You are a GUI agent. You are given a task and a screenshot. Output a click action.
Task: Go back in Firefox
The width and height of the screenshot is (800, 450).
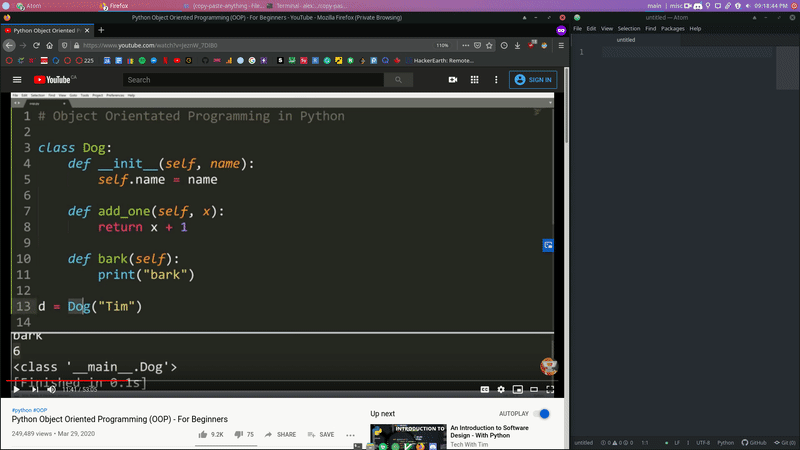[x=9, y=45]
